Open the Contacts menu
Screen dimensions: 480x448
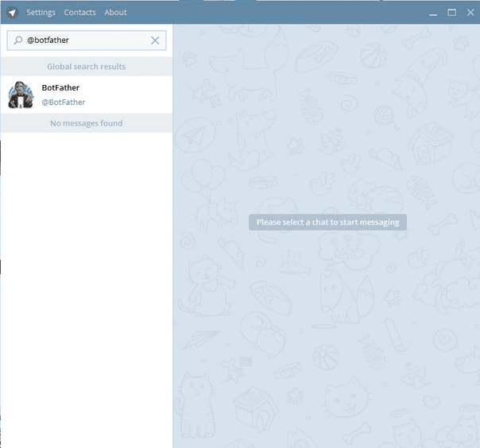tap(79, 13)
